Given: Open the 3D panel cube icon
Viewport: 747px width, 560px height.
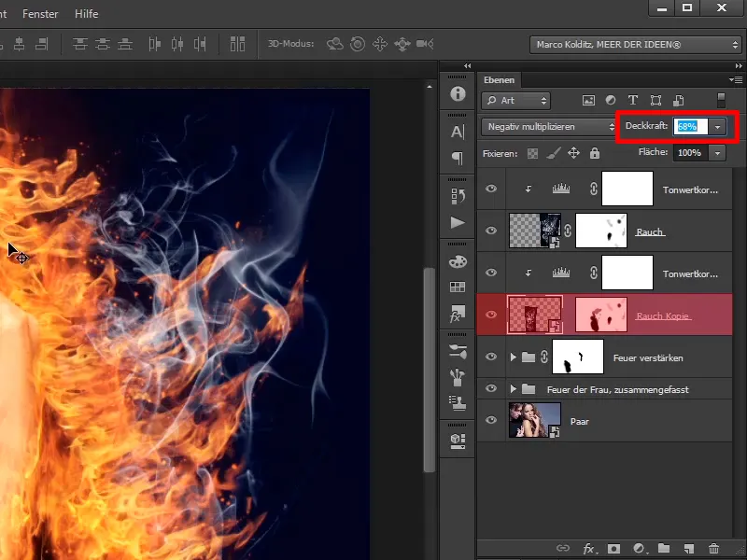Looking at the screenshot, I should 458,441.
